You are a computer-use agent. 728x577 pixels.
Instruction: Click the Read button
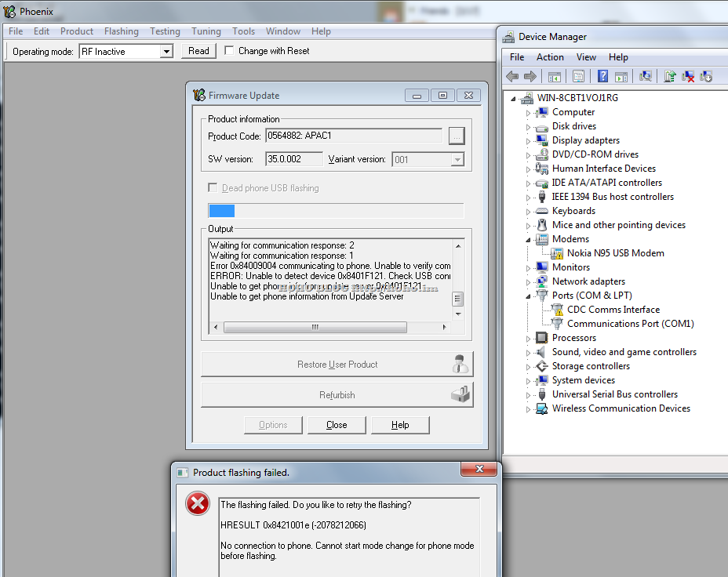[198, 51]
